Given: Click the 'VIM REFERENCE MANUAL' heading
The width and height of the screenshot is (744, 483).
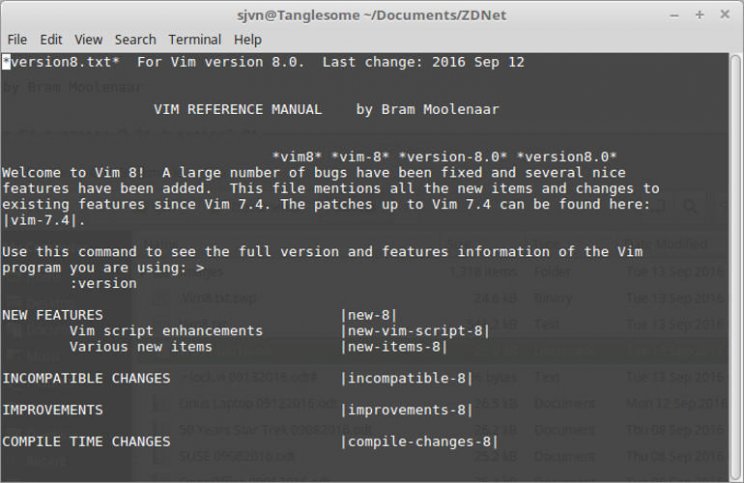Looking at the screenshot, I should click(238, 110).
